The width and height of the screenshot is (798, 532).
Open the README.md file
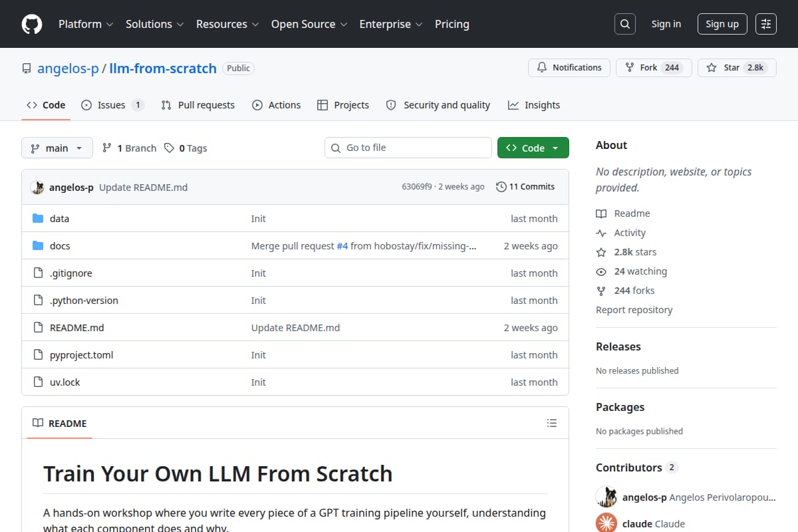coord(77,328)
